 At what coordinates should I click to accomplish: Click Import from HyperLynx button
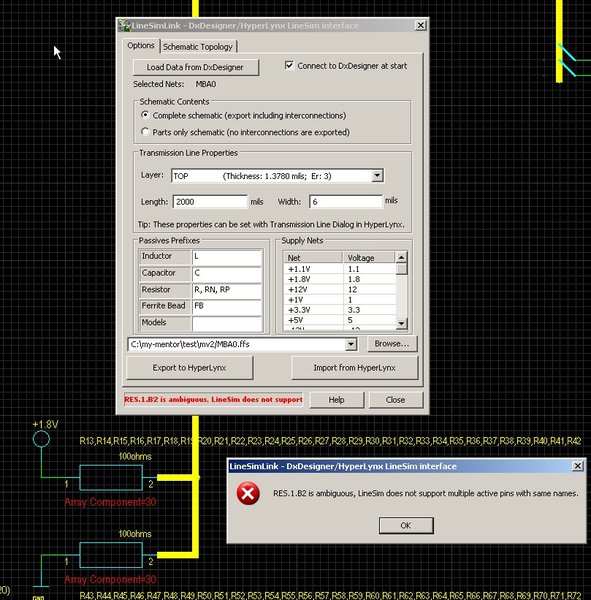(354, 368)
